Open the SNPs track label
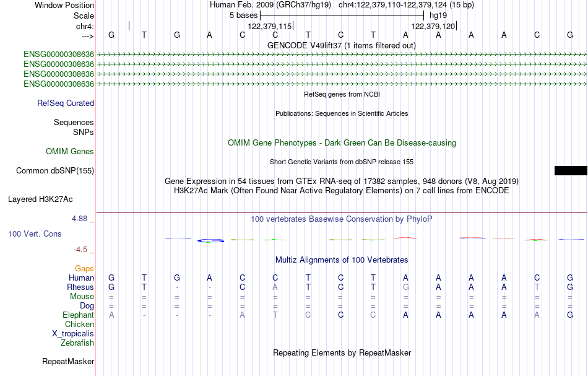The width and height of the screenshot is (588, 376). pos(84,132)
